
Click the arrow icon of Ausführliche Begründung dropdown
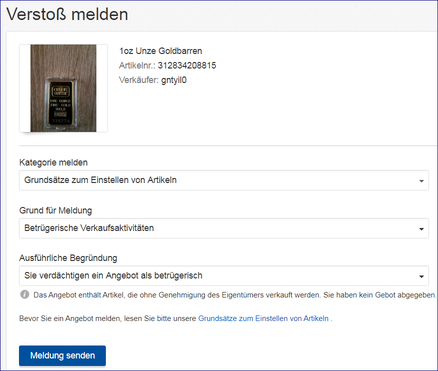421,276
